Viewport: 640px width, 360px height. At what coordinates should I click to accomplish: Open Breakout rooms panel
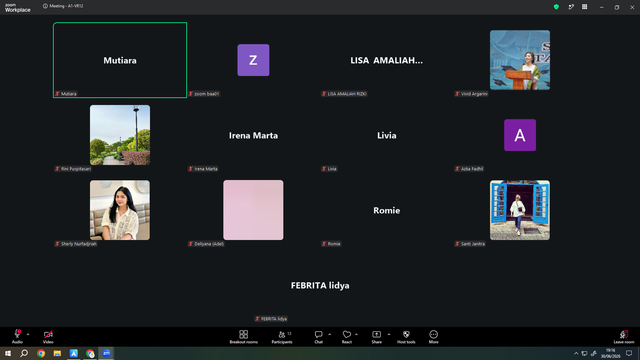(244, 337)
